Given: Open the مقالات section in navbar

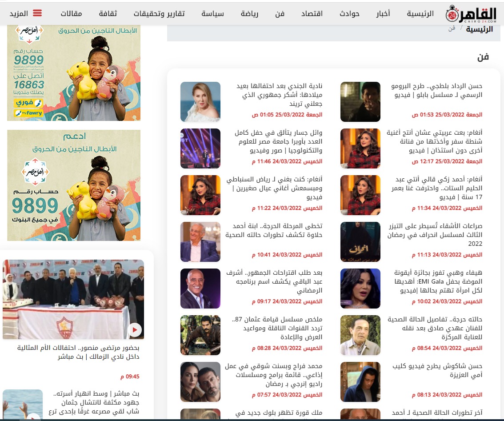Looking at the screenshot, I should (72, 14).
